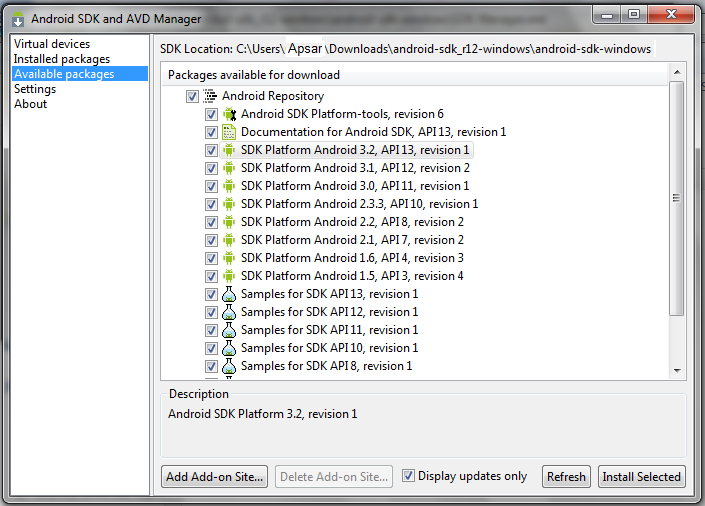Viewport: 705px width, 506px height.
Task: Uncheck SDK Platform Android 1.5 checkbox
Action: point(211,276)
